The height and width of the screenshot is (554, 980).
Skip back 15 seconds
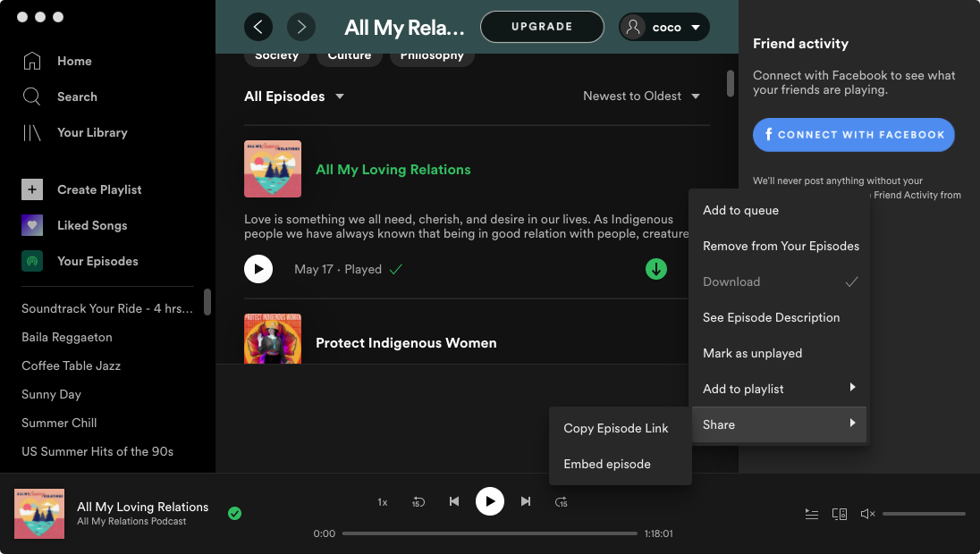coord(418,502)
